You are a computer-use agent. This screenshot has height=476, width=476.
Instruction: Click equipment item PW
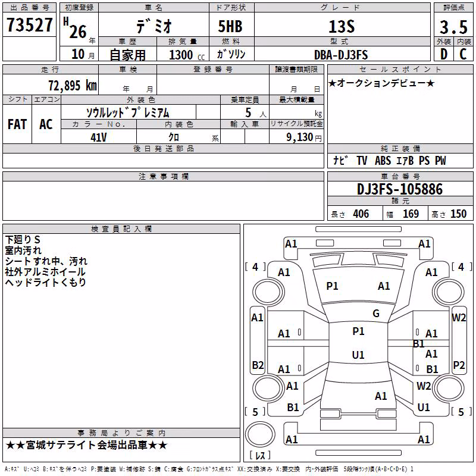pyautogui.click(x=440, y=161)
